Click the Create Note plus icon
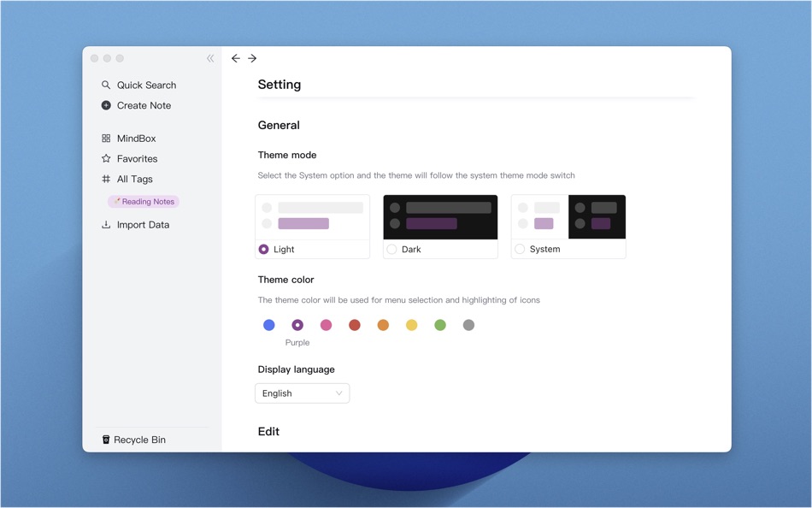812x508 pixels. [106, 105]
